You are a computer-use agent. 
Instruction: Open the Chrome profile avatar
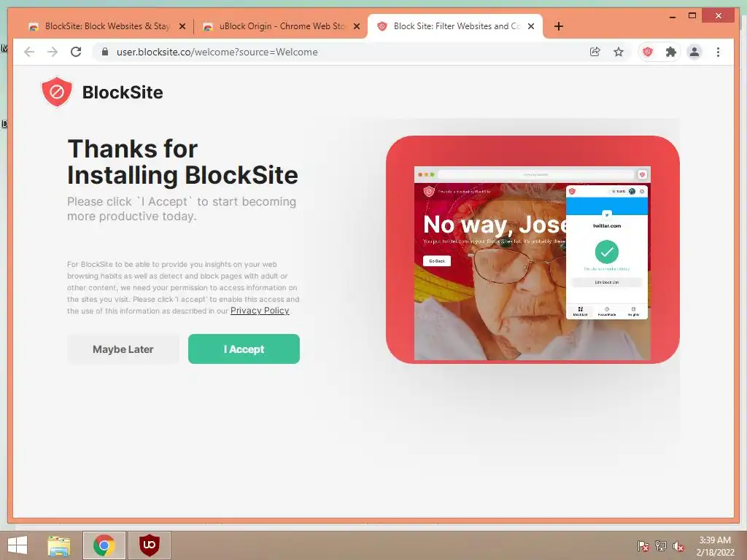click(x=694, y=52)
